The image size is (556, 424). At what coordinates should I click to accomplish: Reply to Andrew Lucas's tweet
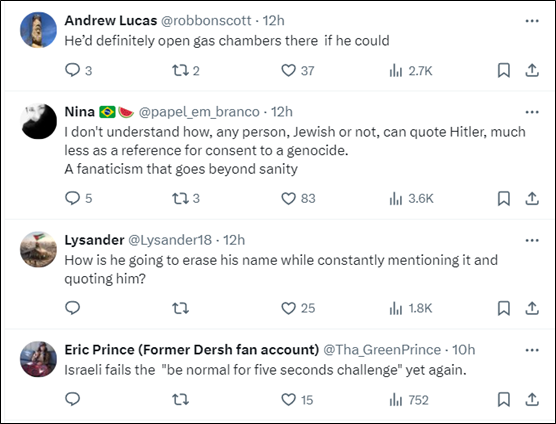coord(73,70)
